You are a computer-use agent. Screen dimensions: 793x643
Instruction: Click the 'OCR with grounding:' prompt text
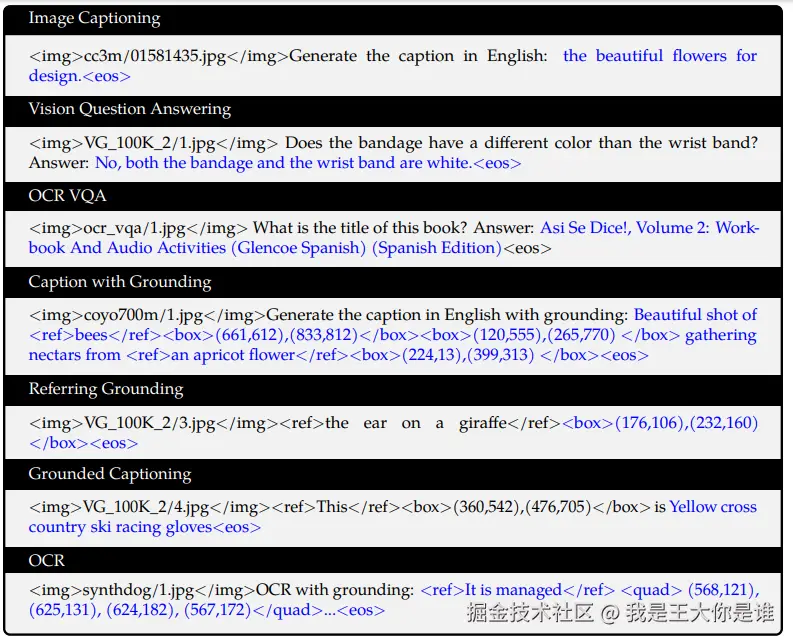[335, 590]
